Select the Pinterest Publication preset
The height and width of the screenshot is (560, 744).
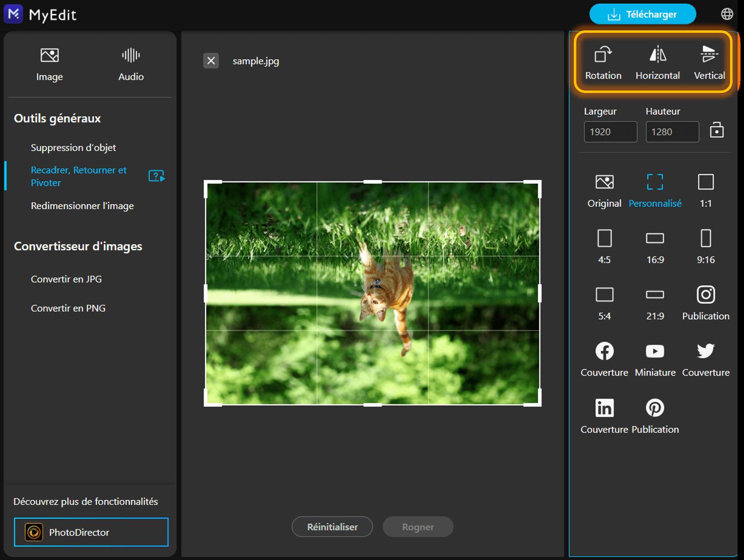[x=655, y=408]
